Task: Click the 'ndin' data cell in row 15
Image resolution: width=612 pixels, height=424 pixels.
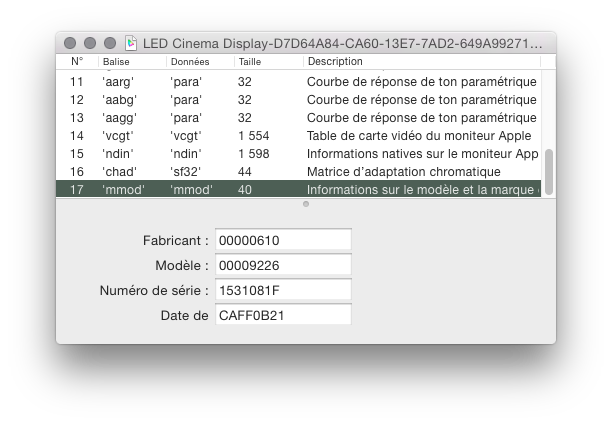Action: [185, 153]
